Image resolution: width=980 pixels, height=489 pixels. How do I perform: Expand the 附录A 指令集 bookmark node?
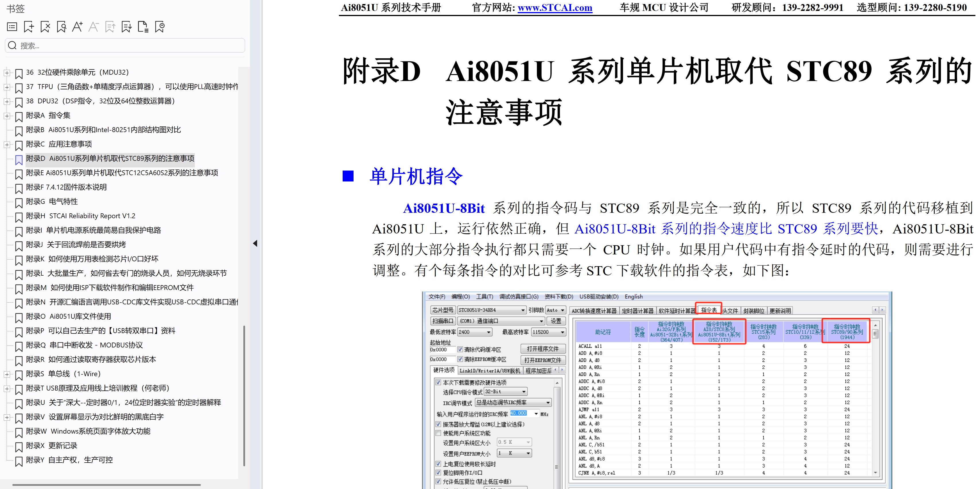point(7,116)
